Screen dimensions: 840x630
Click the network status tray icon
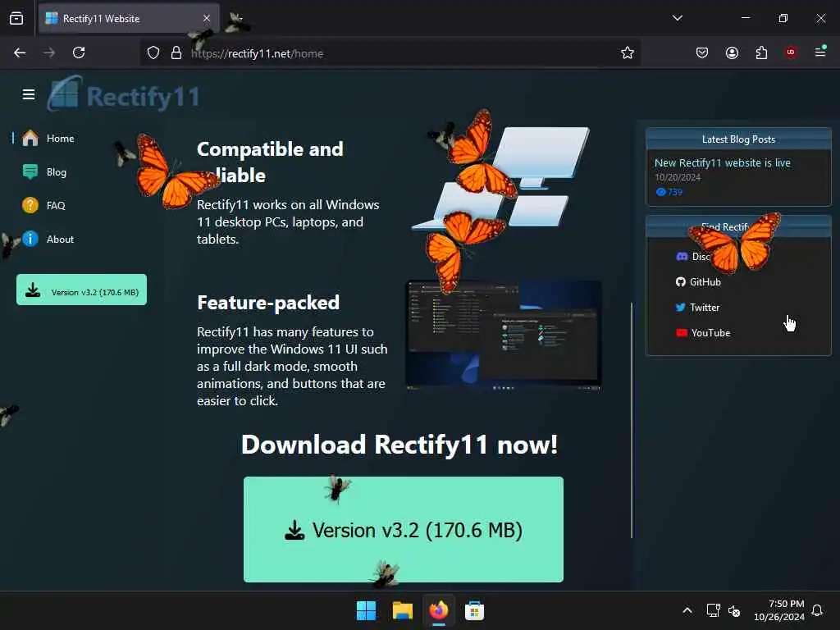[713, 610]
